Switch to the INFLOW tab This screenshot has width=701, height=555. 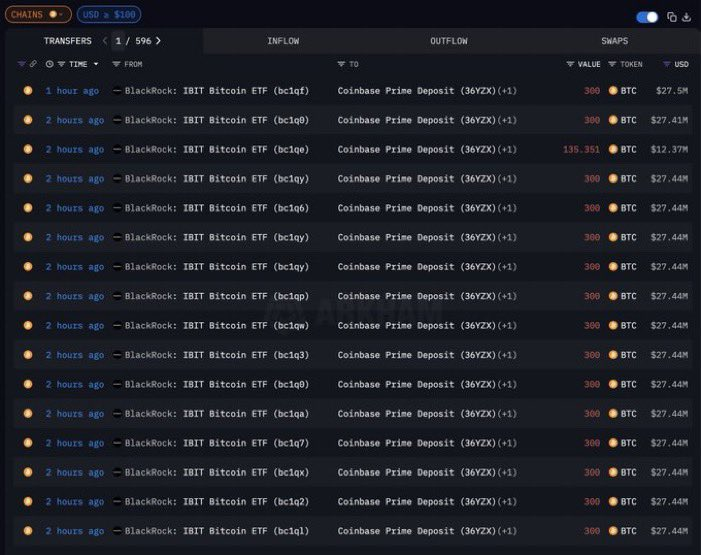[x=283, y=41]
